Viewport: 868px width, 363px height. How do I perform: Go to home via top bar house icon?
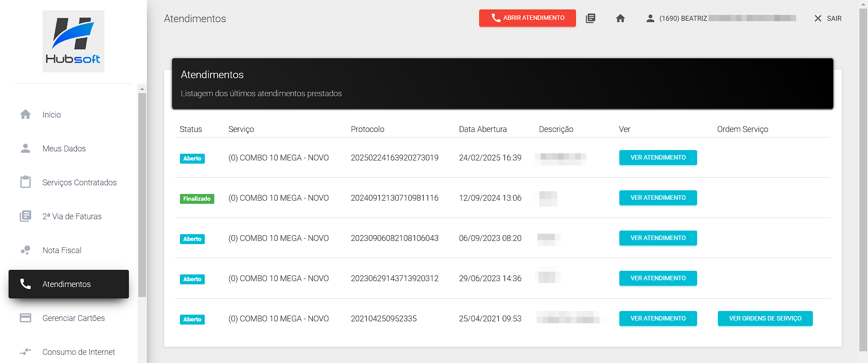tap(620, 18)
